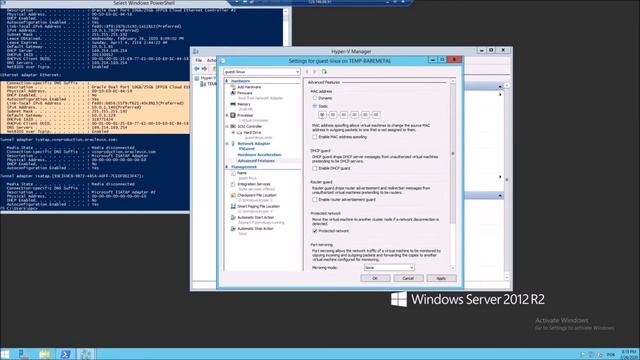Enable router advertisement guard checkbox

315,200
